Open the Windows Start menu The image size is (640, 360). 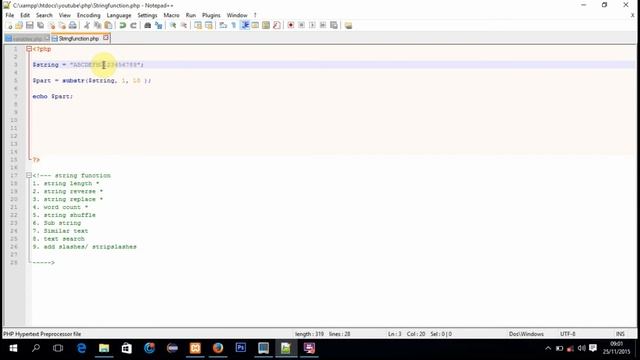pos(13,348)
